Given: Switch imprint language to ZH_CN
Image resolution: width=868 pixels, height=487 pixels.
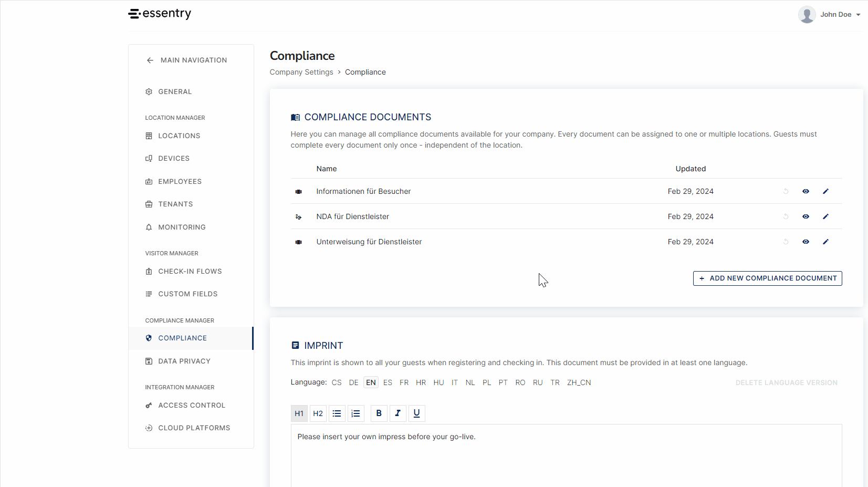Looking at the screenshot, I should (x=579, y=383).
